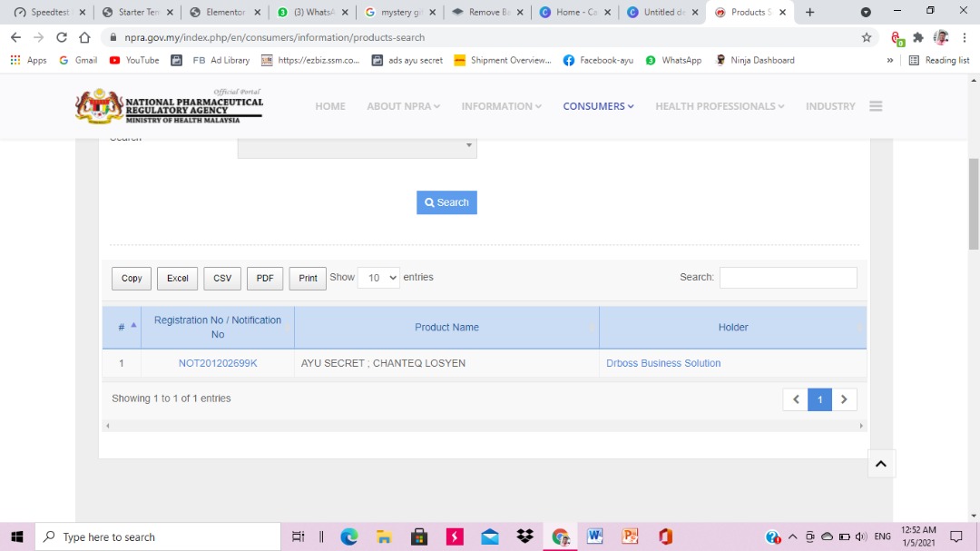The height and width of the screenshot is (551, 980).
Task: Open the search criteria dropdown
Action: pyautogui.click(x=357, y=148)
